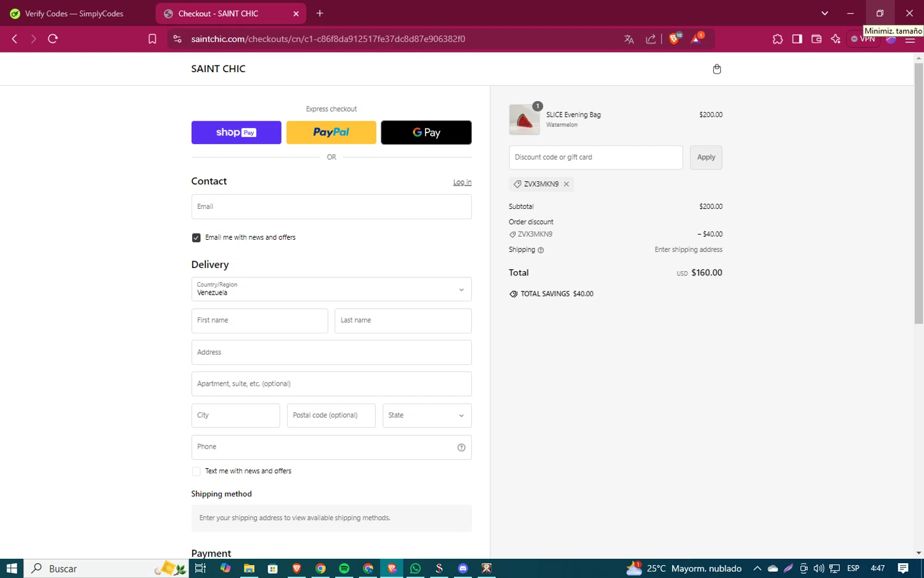Click the ESP language indicator

pos(853,569)
